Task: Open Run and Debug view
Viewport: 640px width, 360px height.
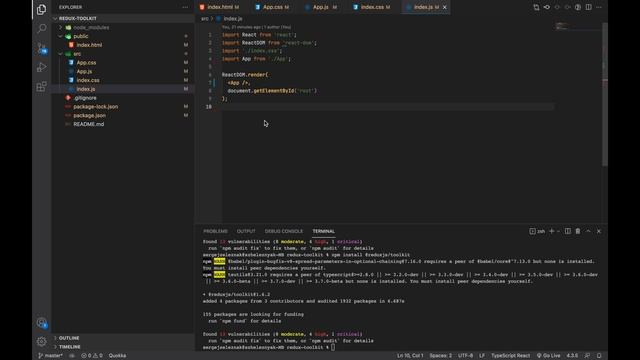Action: click(41, 67)
